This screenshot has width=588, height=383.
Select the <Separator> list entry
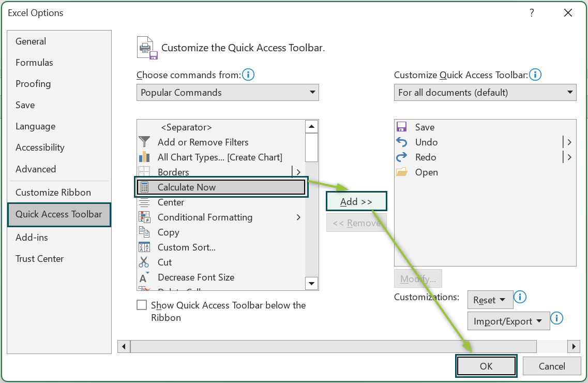(222, 127)
